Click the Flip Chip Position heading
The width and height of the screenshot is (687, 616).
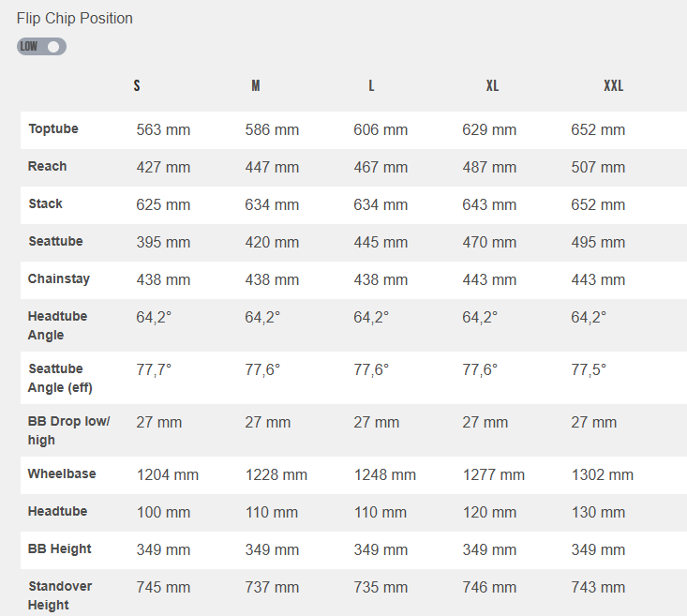[x=75, y=18]
